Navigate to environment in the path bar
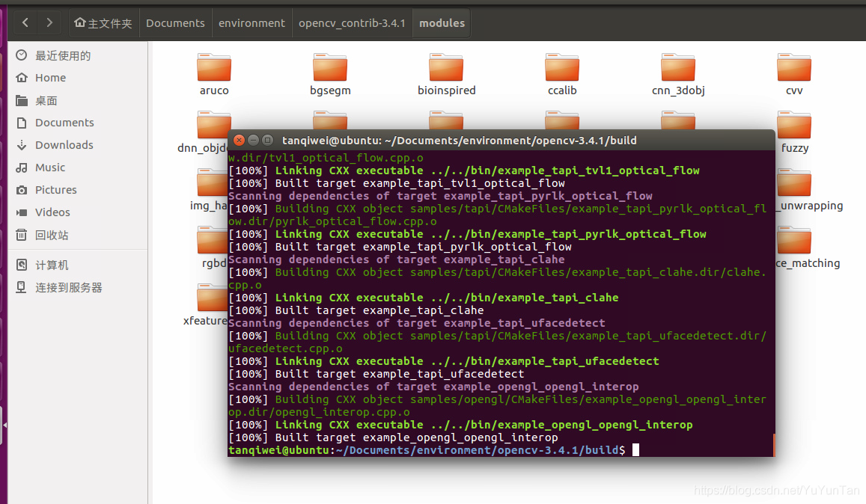 coord(251,23)
